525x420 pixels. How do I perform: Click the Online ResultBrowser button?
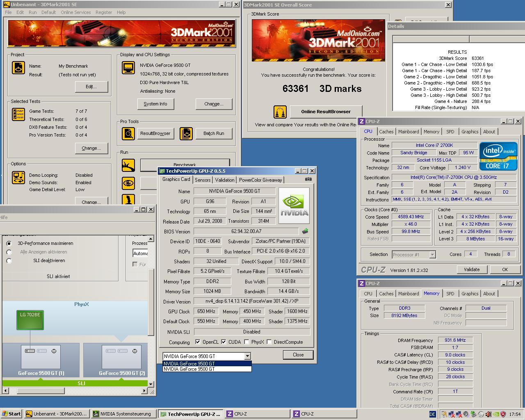(326, 112)
